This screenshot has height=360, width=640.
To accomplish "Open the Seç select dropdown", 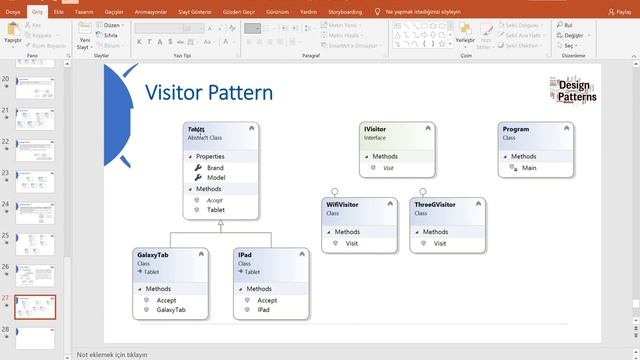I will [x=567, y=45].
